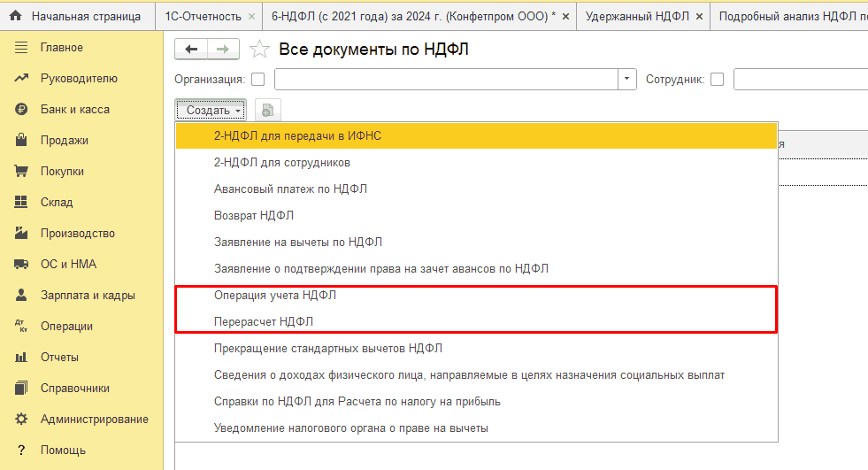The image size is (868, 470).
Task: Expand the Создать dropdown button
Action: click(211, 110)
